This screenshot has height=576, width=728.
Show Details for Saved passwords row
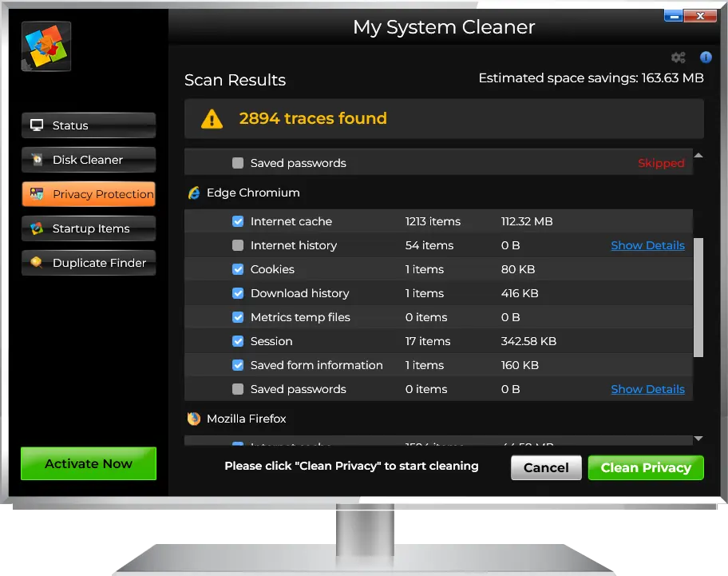click(647, 389)
